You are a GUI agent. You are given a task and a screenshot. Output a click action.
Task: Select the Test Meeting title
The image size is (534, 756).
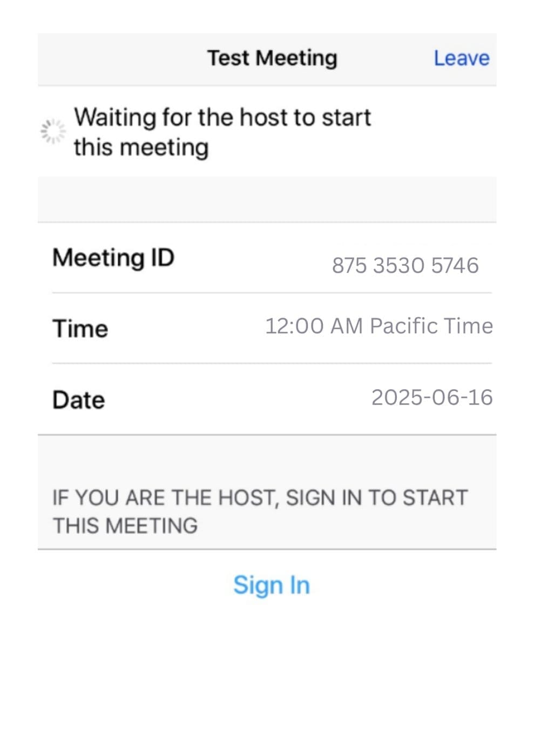click(273, 58)
